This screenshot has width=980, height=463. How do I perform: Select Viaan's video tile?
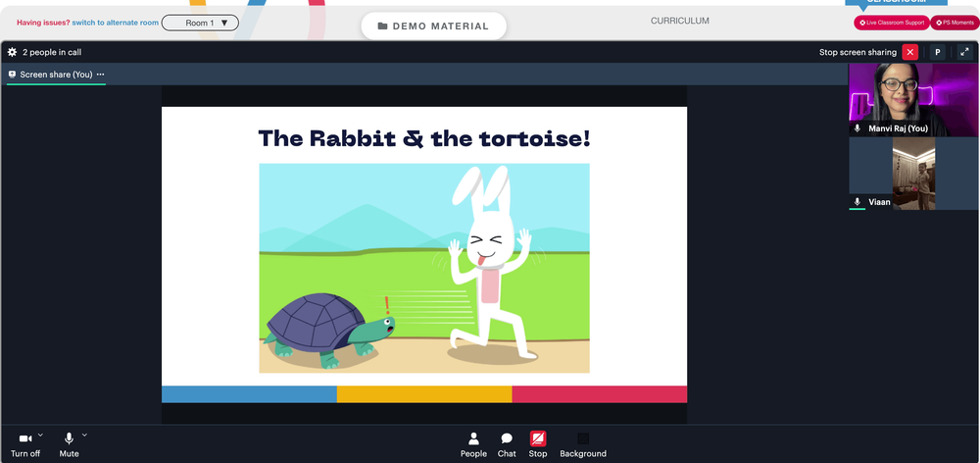click(x=913, y=174)
